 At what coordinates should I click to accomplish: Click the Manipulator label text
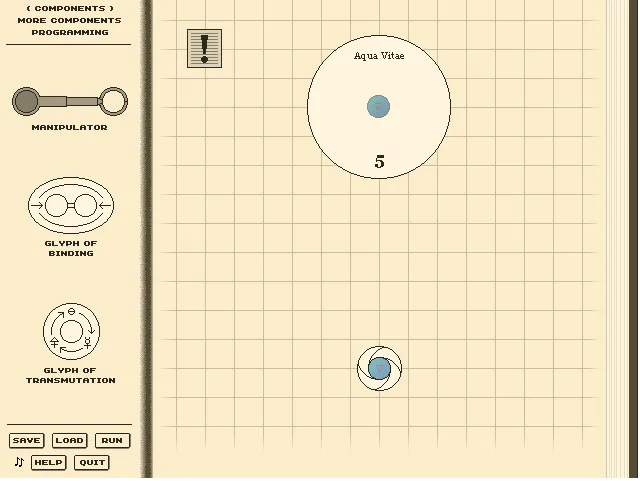(69, 127)
